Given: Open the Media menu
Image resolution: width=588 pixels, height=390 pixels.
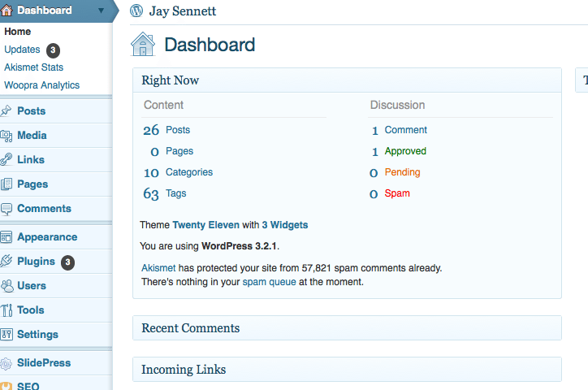Looking at the screenshot, I should (32, 136).
